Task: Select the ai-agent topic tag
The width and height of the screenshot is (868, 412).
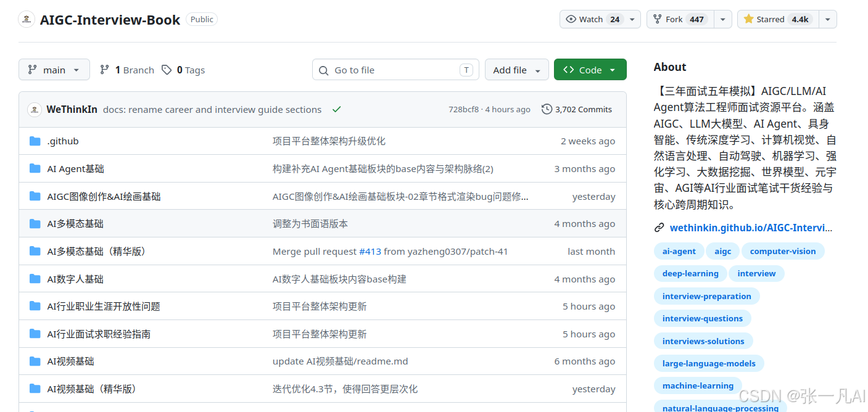Action: point(679,251)
